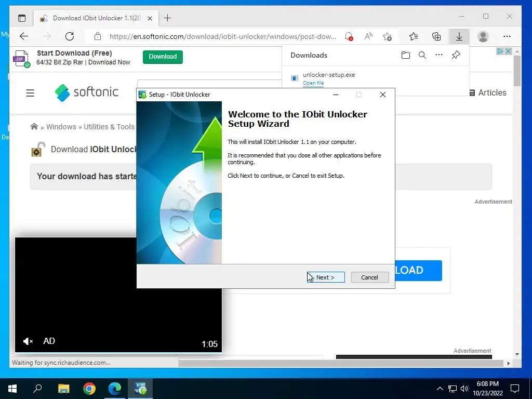Open the Windows Start menu
This screenshot has width=532, height=399.
point(12,389)
